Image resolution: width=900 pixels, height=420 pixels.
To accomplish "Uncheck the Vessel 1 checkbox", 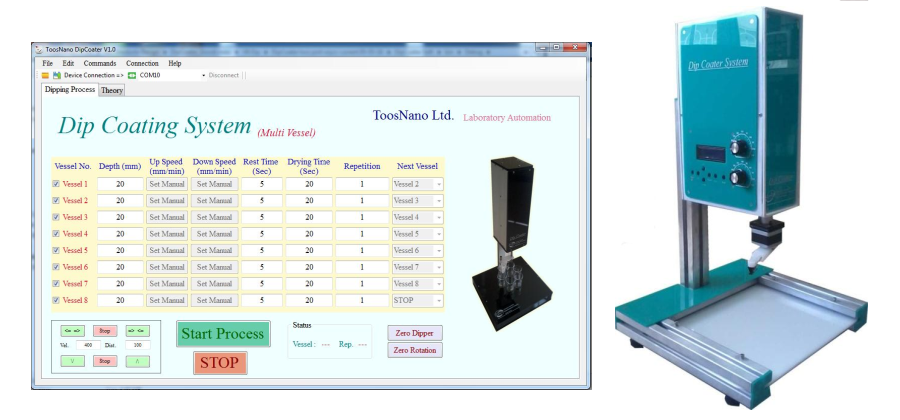I will (x=55, y=184).
